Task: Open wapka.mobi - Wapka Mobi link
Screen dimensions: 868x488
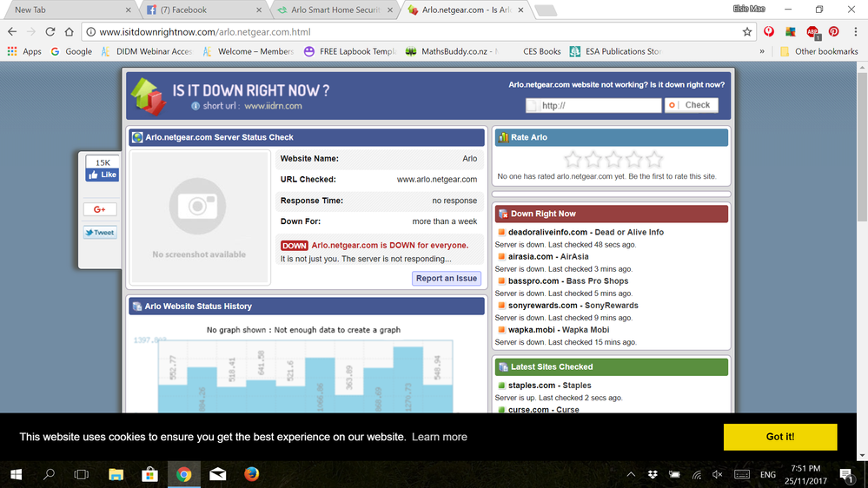Action: pyautogui.click(x=559, y=330)
